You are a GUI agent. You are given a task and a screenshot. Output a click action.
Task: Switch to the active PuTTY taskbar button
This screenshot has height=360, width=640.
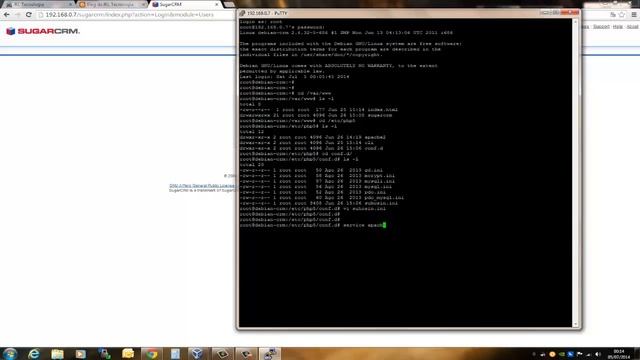270,353
